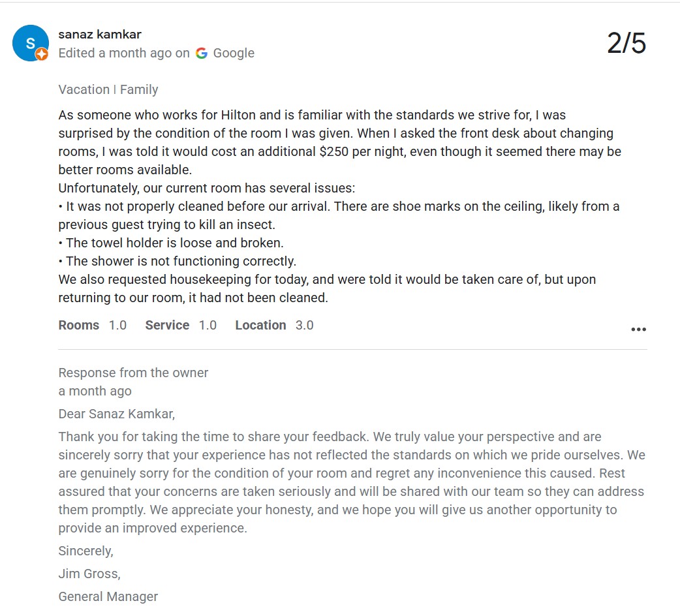The image size is (680, 616).
Task: Click the 2/5 rating score
Action: (x=626, y=43)
